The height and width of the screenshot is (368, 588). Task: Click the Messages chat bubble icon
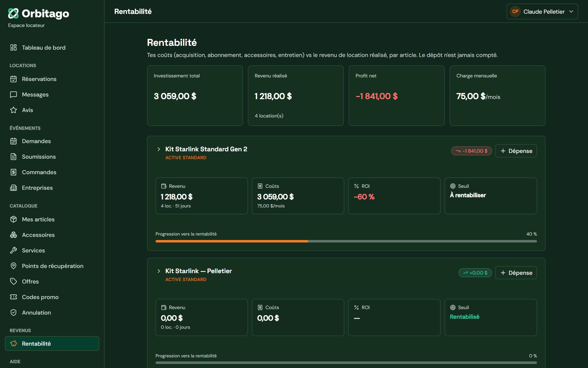(x=13, y=95)
